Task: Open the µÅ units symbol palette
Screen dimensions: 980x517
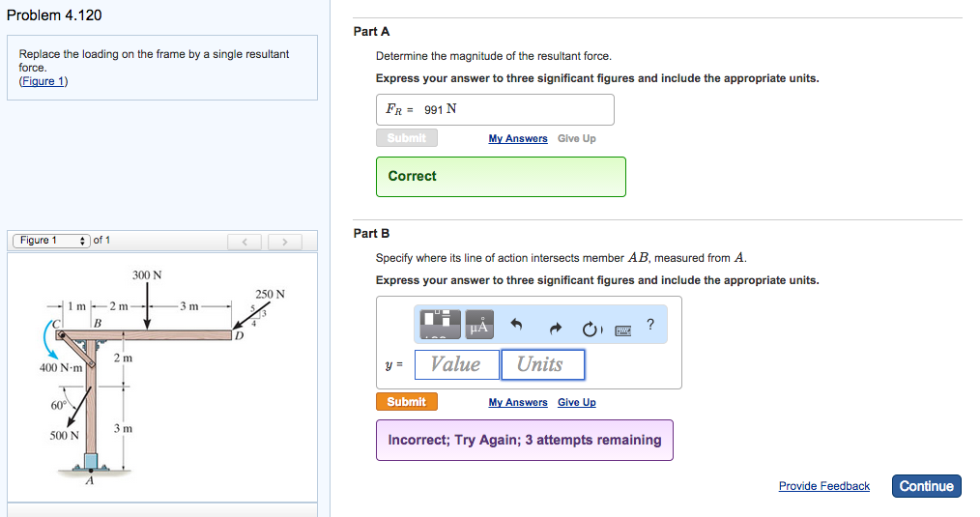Action: point(479,326)
